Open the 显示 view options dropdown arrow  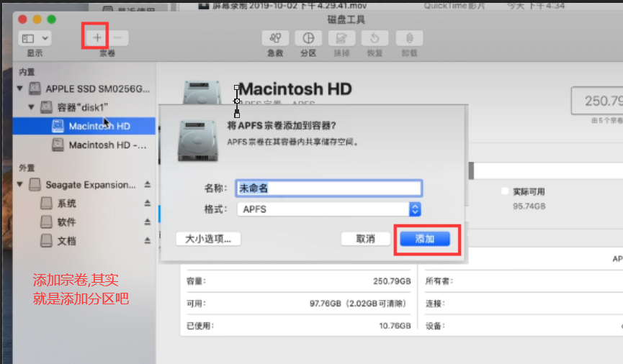(x=45, y=39)
